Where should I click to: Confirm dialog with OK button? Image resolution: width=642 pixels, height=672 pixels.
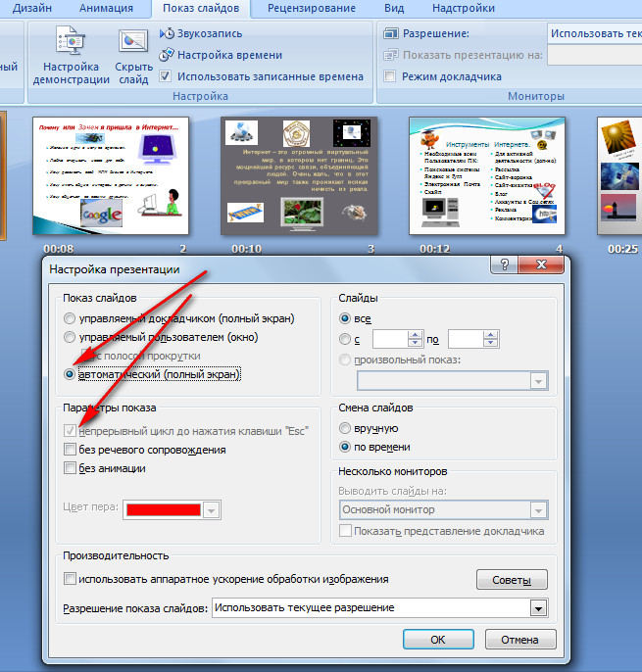tap(438, 640)
